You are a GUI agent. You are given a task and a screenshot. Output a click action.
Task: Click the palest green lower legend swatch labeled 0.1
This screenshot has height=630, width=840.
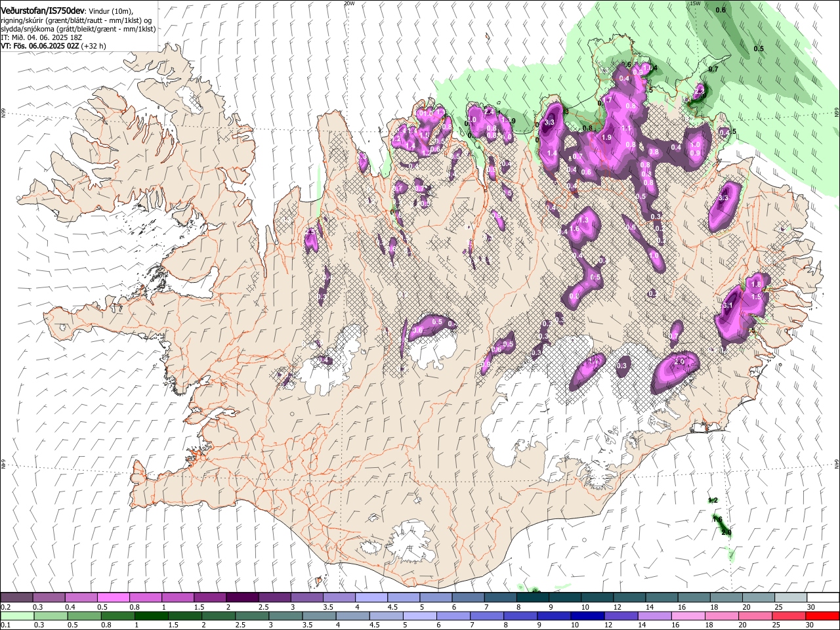click(x=17, y=616)
